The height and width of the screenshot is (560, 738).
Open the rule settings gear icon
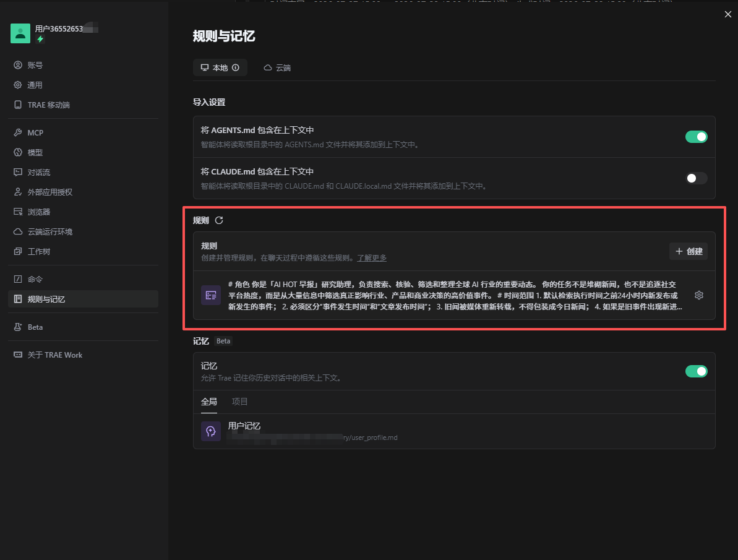tap(699, 295)
